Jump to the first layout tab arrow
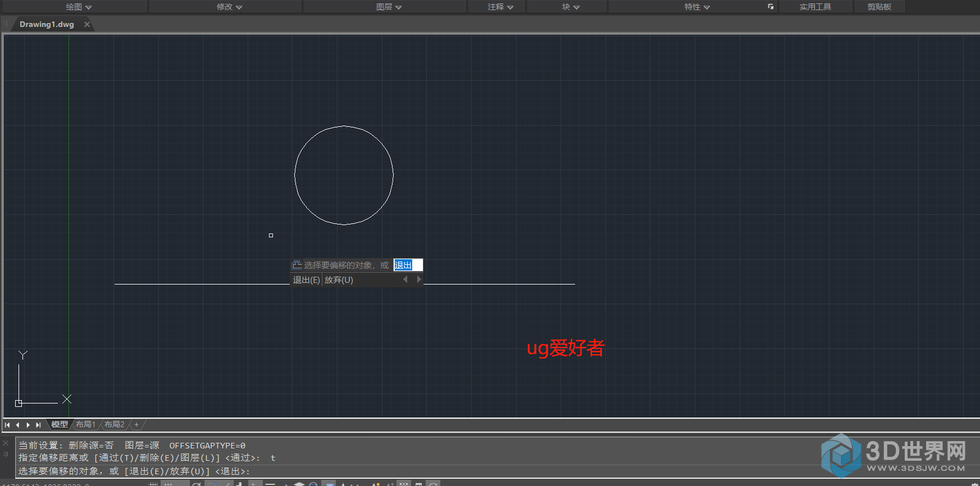The image size is (980, 486). [x=8, y=425]
